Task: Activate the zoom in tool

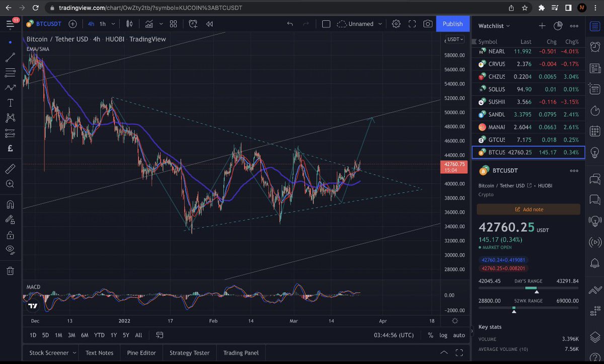Action: pos(10,184)
